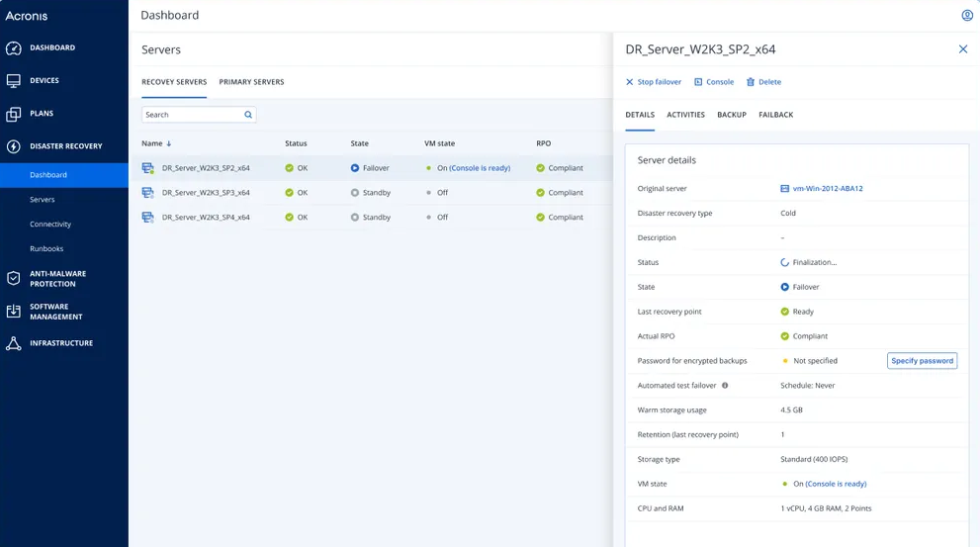Open Software Management icon in sidebar

[x=14, y=312]
